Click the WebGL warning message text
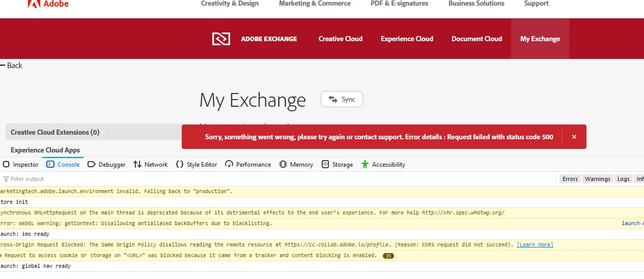The image size is (644, 279). [136, 223]
